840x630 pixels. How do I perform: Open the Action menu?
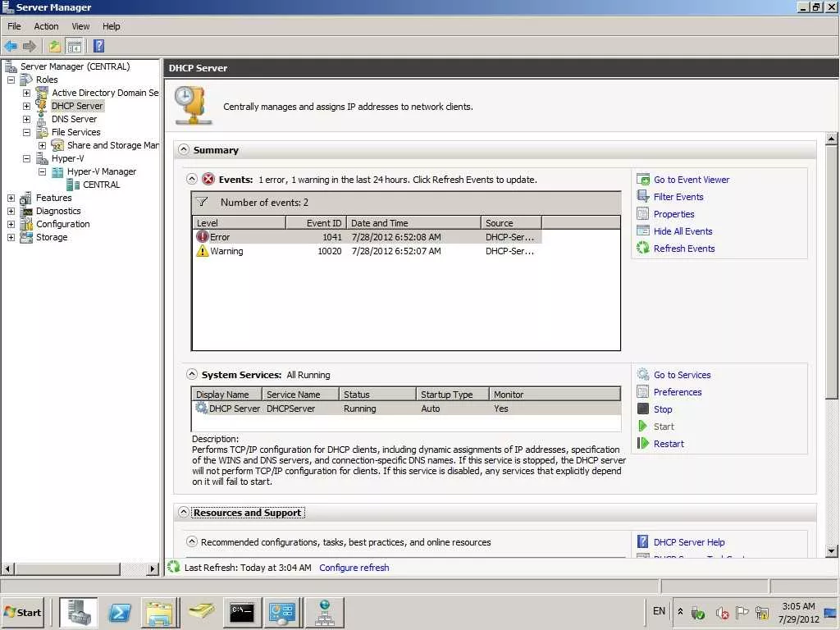tap(46, 26)
